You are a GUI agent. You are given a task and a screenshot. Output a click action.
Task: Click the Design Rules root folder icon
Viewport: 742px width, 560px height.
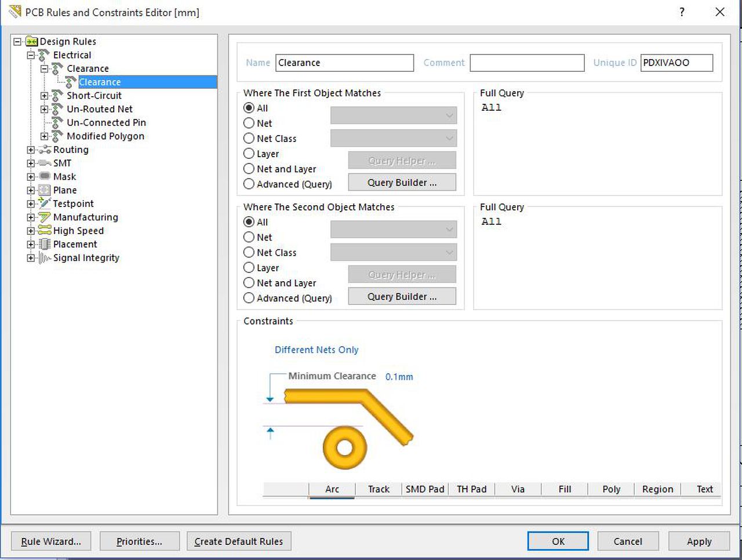[32, 42]
